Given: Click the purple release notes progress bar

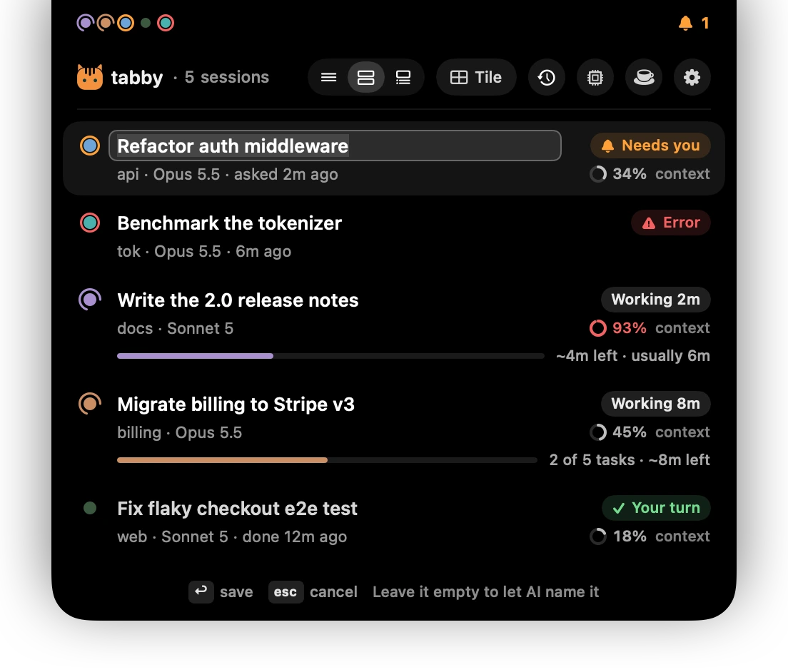Looking at the screenshot, I should coord(330,356).
